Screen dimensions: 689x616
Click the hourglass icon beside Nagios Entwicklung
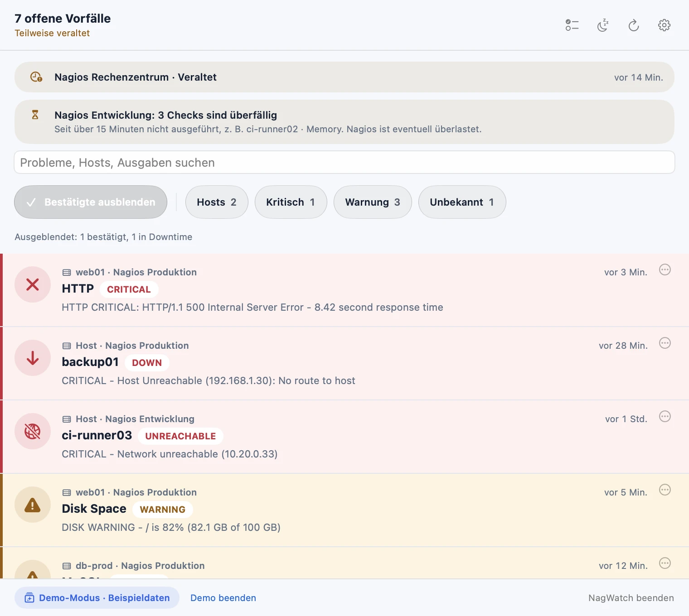coord(35,115)
